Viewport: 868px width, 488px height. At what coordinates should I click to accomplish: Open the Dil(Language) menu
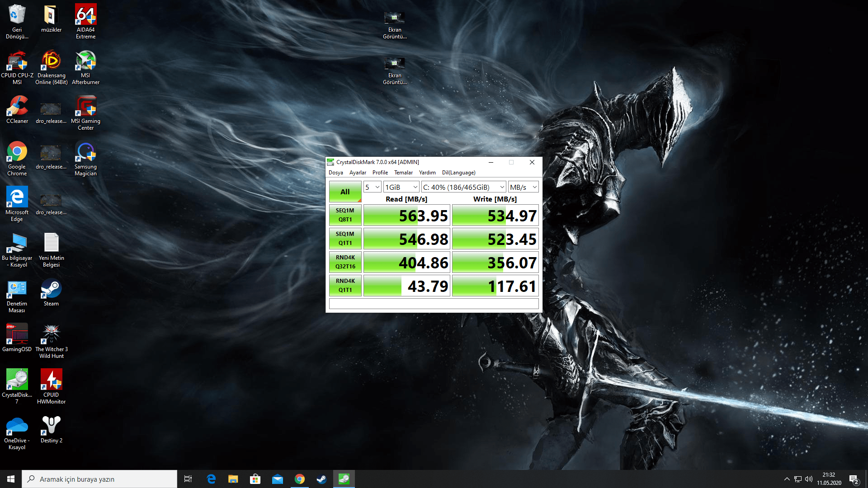458,173
